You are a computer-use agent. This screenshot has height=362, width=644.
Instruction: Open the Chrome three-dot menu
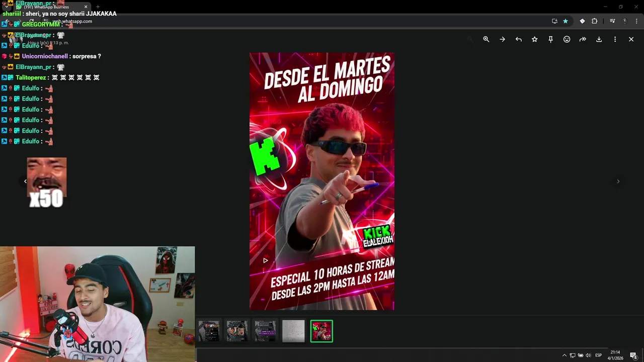pos(636,21)
